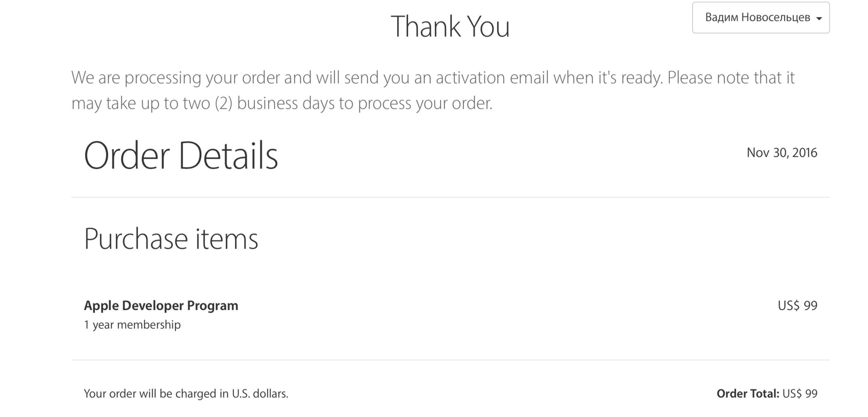Click the US$ 99 item price
868x417 pixels.
(797, 305)
